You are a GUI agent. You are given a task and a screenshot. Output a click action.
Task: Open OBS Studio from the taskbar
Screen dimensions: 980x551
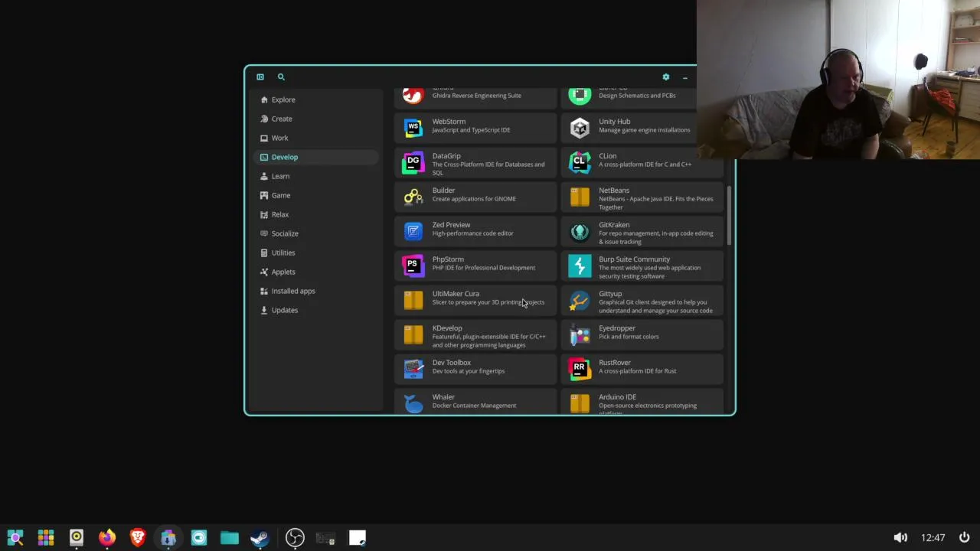coord(295,538)
